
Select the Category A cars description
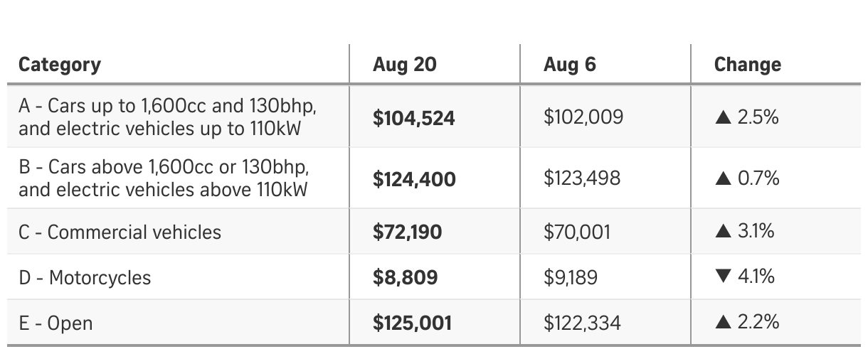coord(167,117)
